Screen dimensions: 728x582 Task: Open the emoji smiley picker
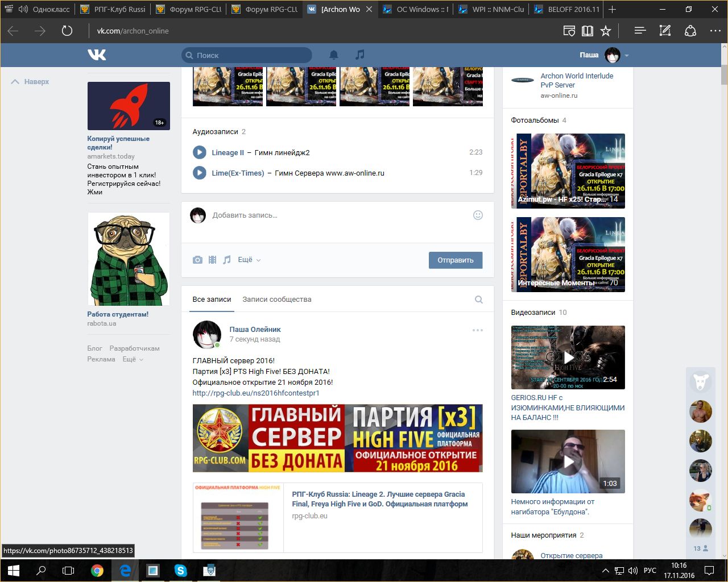tap(478, 215)
